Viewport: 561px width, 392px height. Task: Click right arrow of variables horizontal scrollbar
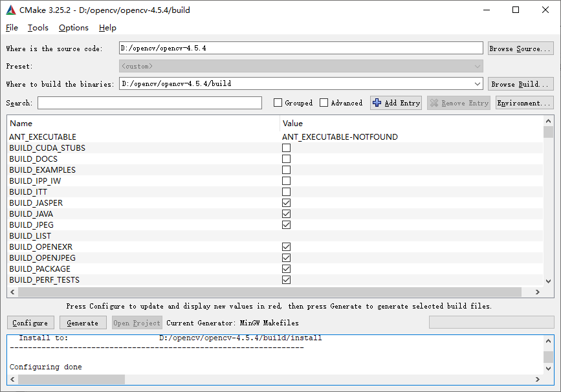(538, 292)
